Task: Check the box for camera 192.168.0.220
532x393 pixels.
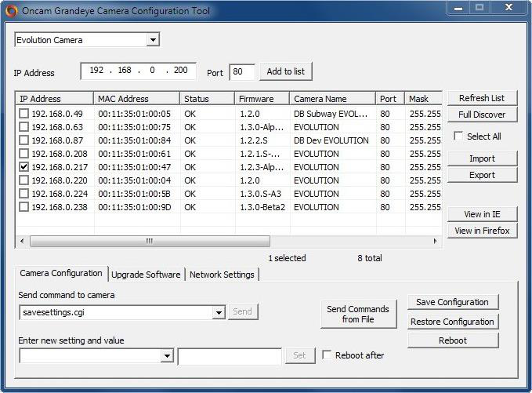Action: [x=24, y=180]
